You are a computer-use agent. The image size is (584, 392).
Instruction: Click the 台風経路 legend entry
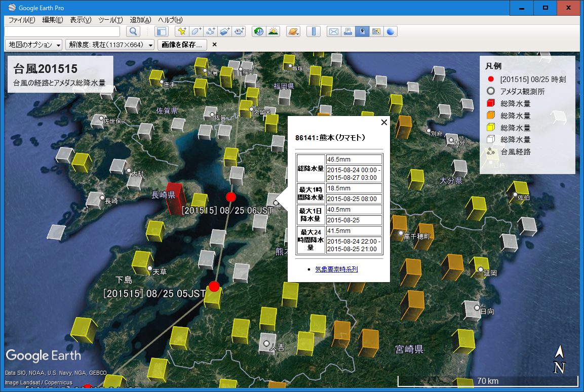(x=516, y=151)
